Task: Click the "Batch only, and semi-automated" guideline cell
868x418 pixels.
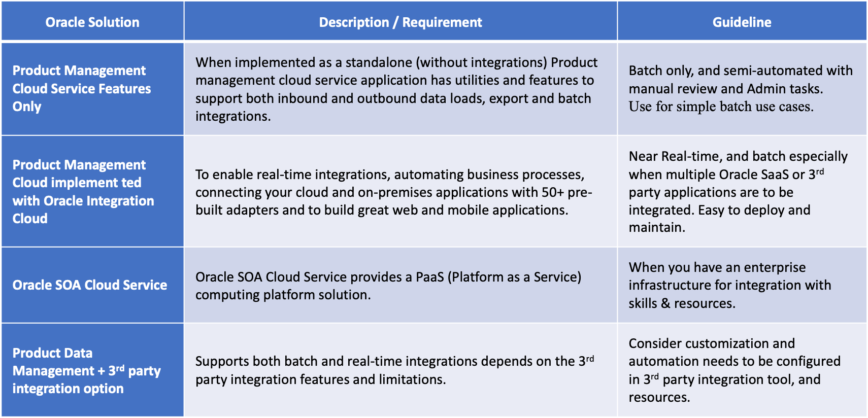Action: pyautogui.click(x=742, y=89)
